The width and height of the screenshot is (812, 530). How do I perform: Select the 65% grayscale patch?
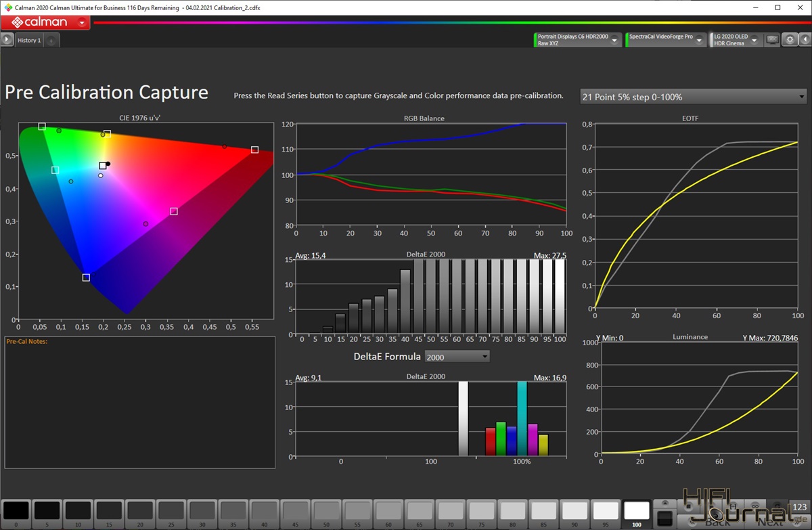click(x=419, y=514)
